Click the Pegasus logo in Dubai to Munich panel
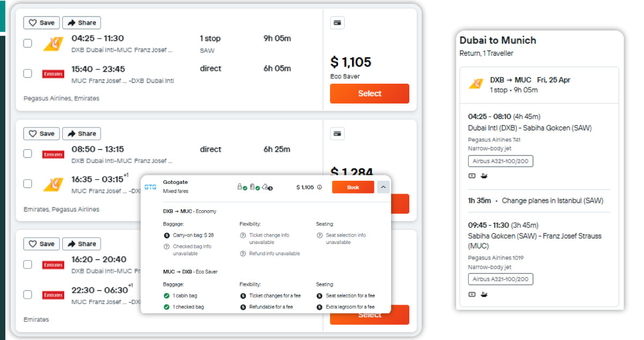 click(x=476, y=84)
